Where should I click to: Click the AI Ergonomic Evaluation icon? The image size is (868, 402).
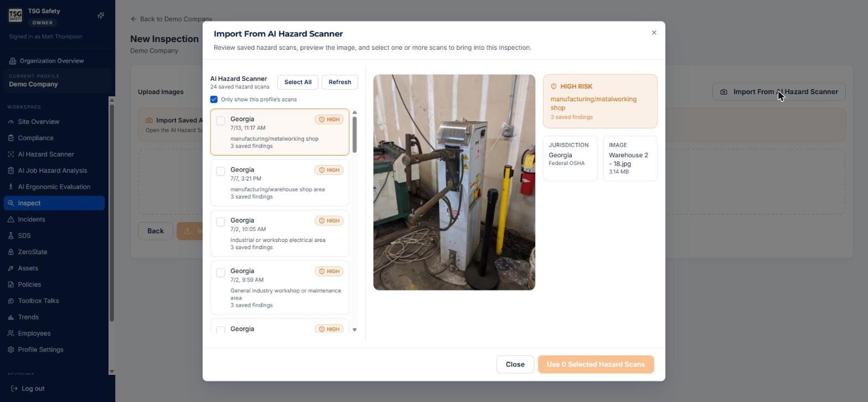coord(11,187)
